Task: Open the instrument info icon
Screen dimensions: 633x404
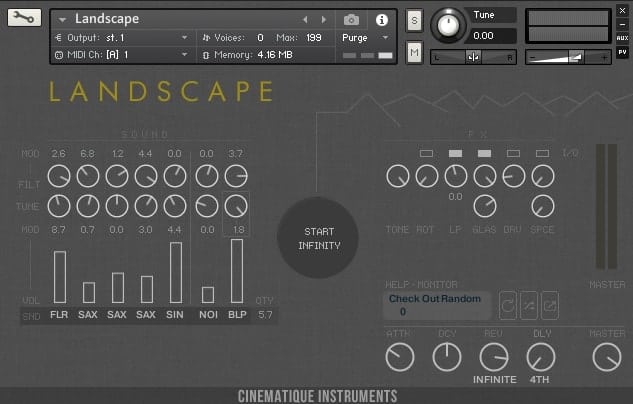Action: [x=381, y=19]
